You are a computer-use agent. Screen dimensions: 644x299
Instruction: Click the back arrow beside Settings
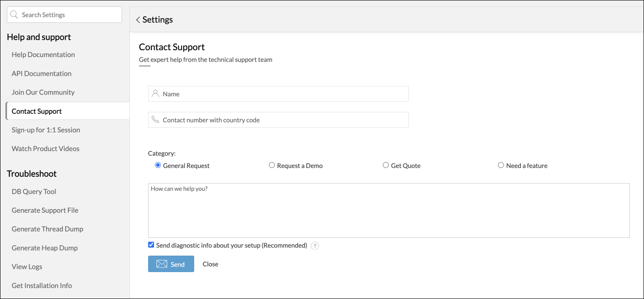[x=138, y=20]
